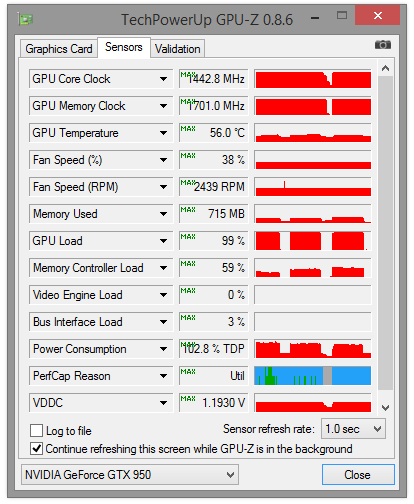This screenshot has width=414, height=504.
Task: Click the 59 % memory controller value
Action: tap(214, 268)
